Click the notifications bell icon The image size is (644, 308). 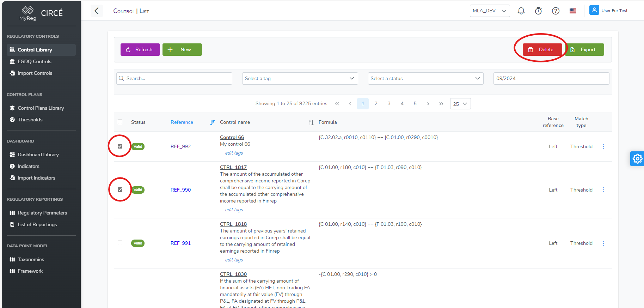pyautogui.click(x=521, y=11)
